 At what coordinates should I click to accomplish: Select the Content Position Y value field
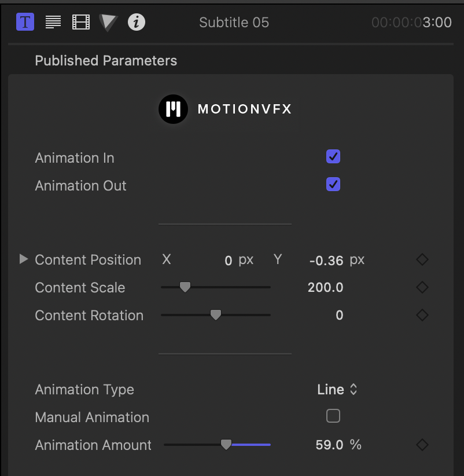pyautogui.click(x=326, y=261)
